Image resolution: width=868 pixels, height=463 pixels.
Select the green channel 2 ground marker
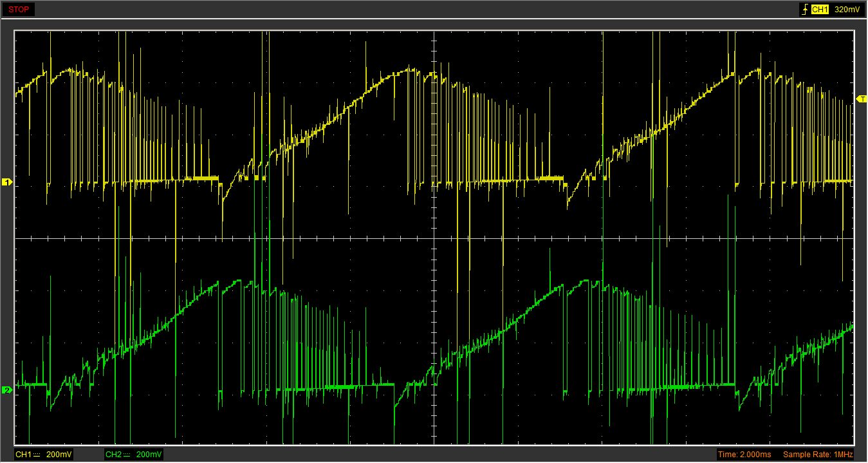pos(7,390)
